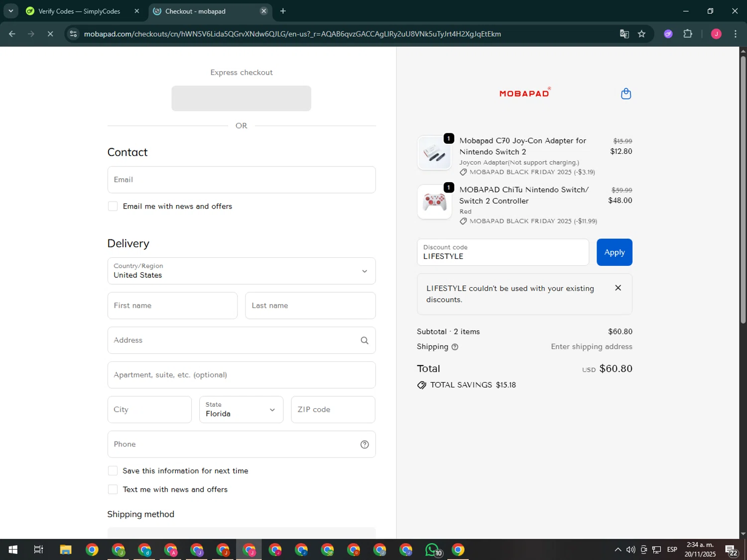Open the volume control in system tray
The width and height of the screenshot is (747, 560).
[630, 550]
